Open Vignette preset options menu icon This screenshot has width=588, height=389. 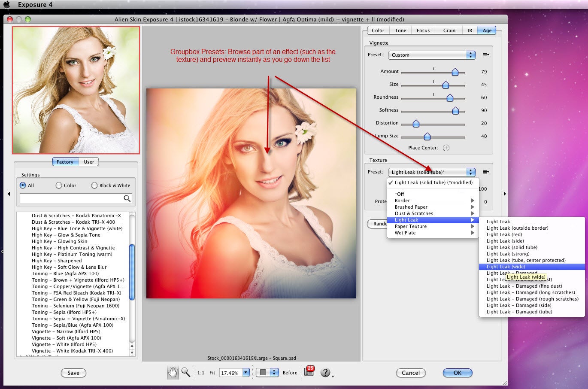pyautogui.click(x=486, y=55)
